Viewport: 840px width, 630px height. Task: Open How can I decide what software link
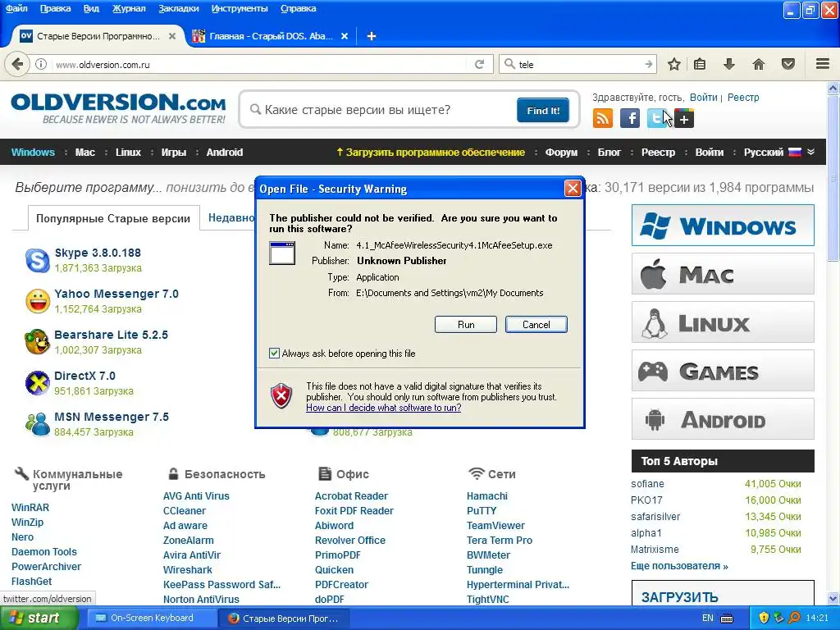pyautogui.click(x=384, y=408)
